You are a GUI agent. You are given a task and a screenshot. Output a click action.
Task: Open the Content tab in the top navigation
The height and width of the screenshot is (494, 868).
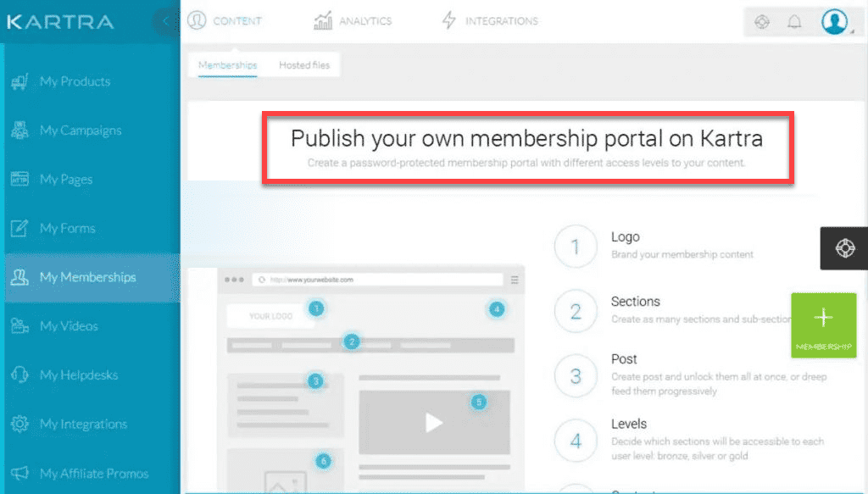click(x=224, y=21)
